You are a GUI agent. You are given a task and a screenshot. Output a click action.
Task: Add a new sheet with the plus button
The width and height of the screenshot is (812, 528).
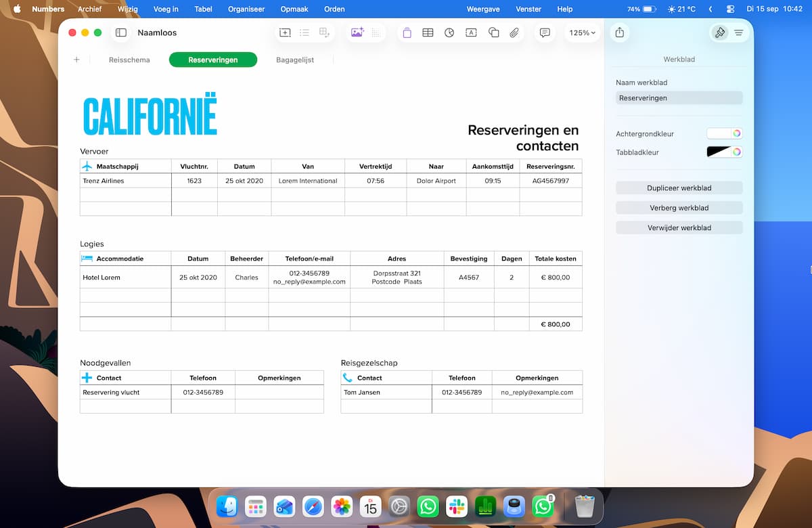click(76, 60)
